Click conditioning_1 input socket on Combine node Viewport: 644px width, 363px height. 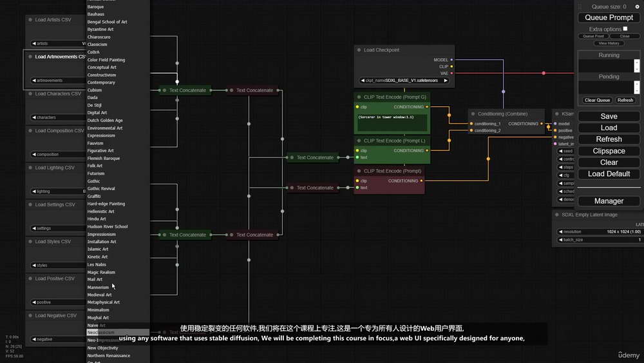[x=471, y=124]
